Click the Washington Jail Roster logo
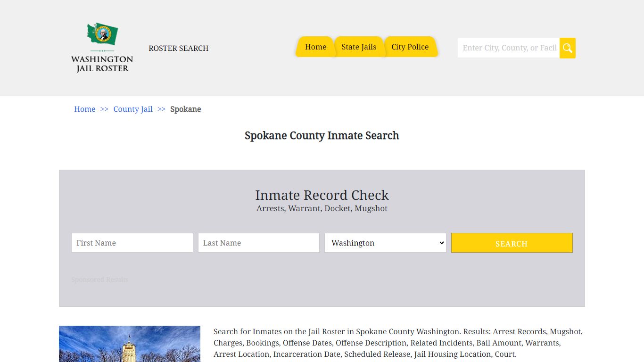The height and width of the screenshot is (362, 644). [x=102, y=48]
